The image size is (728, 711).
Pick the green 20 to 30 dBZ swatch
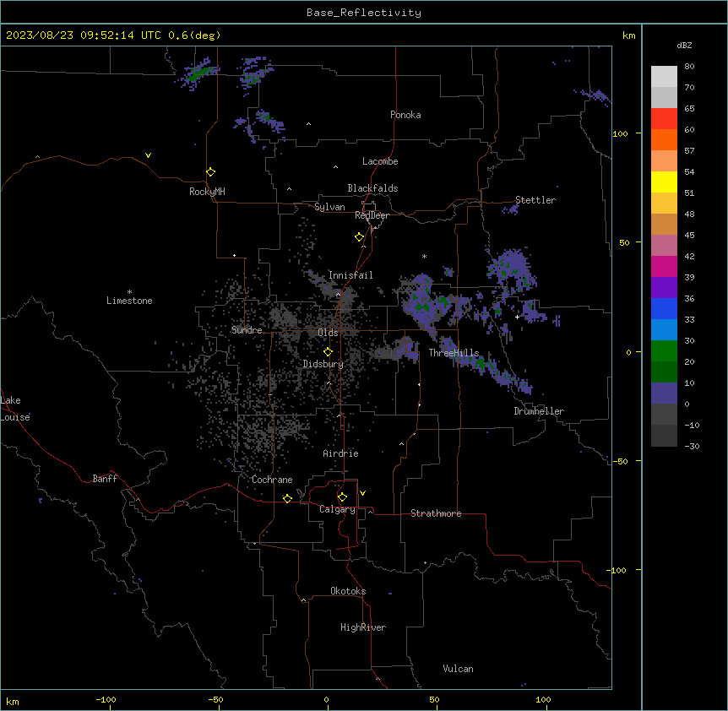pos(664,351)
